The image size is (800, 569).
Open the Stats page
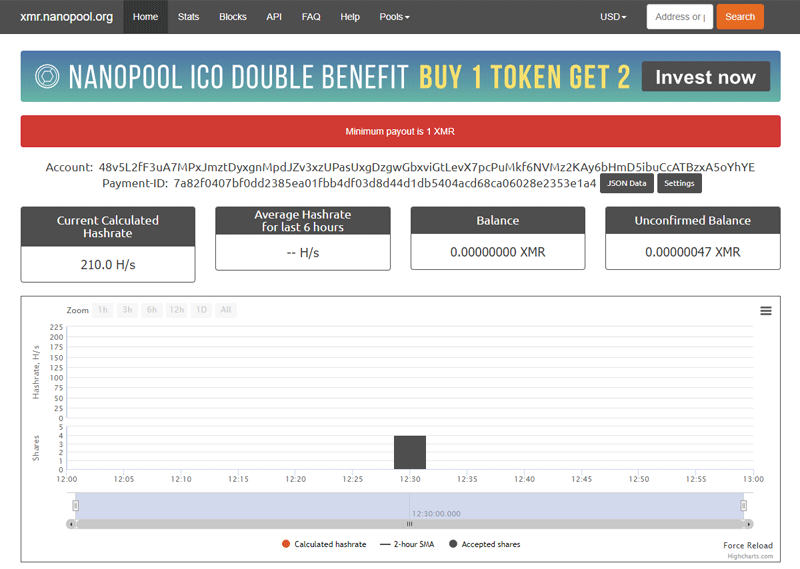[x=188, y=17]
